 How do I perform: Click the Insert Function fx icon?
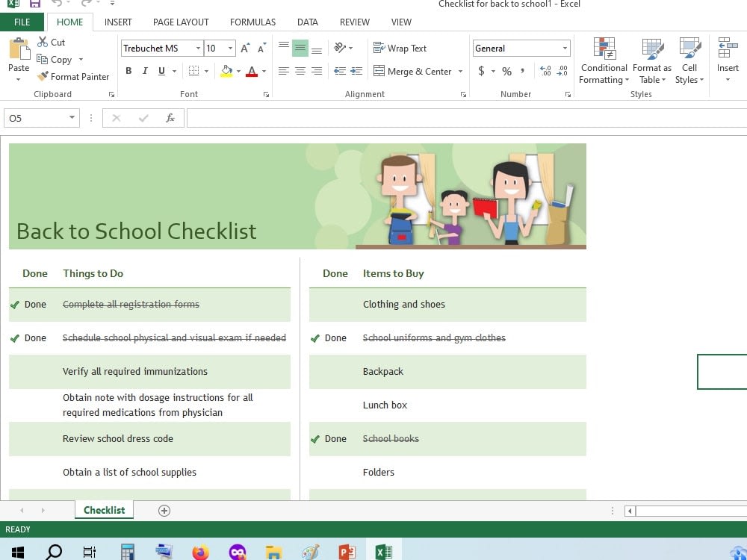tap(170, 118)
